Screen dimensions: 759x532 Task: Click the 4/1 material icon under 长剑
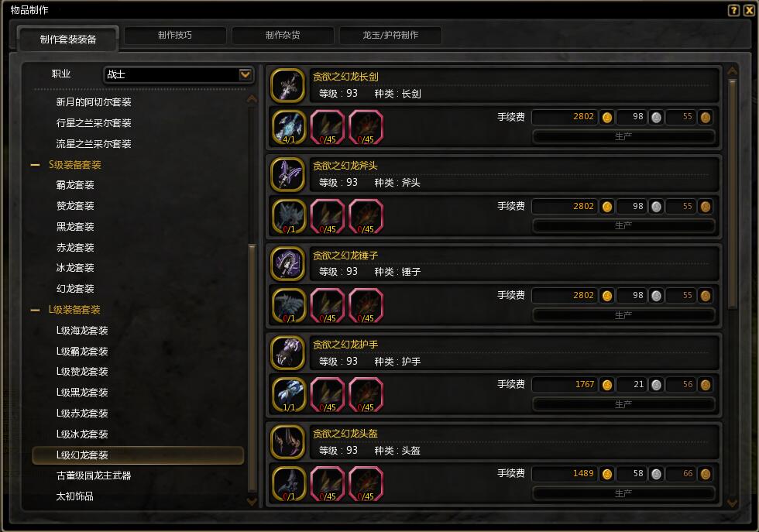tap(289, 127)
